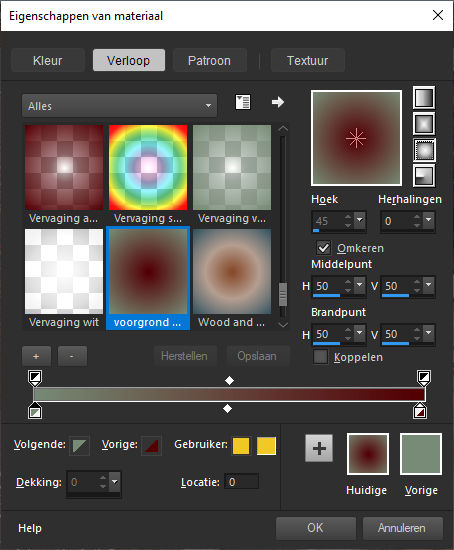454x550 pixels.
Task: Click the gradient color bar
Action: 229,394
